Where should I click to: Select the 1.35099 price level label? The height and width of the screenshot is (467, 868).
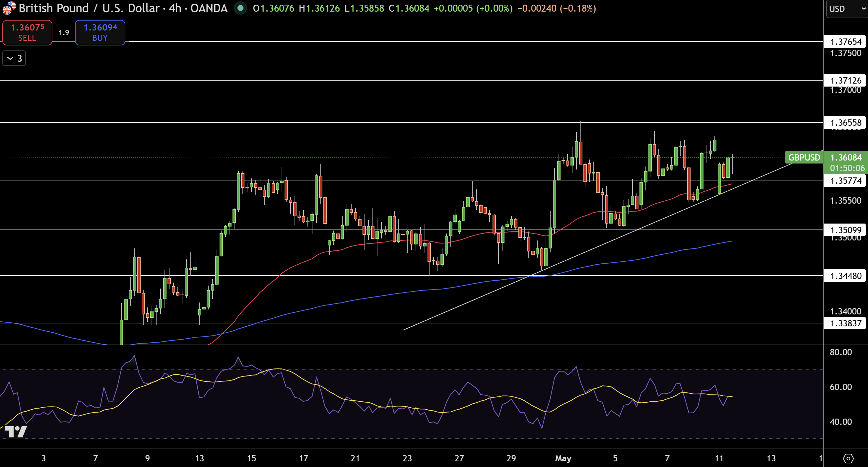coord(845,230)
